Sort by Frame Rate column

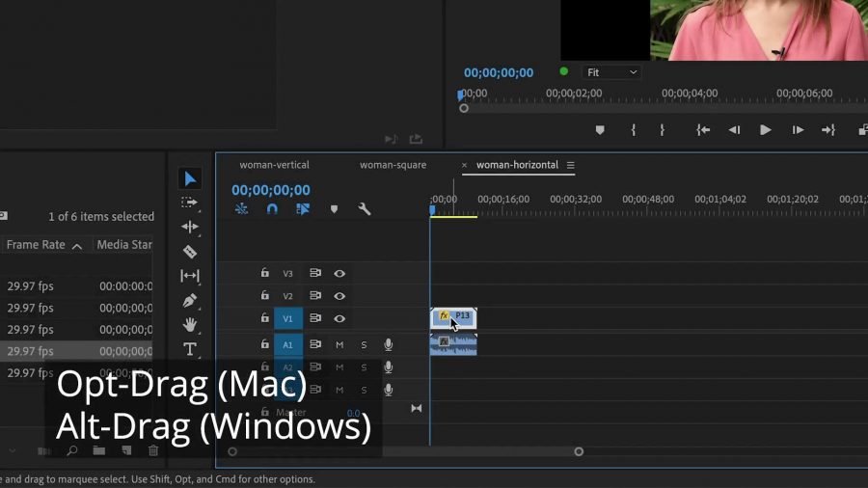click(x=36, y=245)
